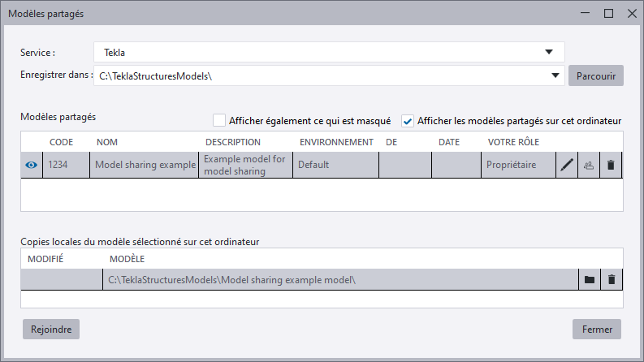The image size is (644, 362).
Task: Sort by the CODE column header
Action: [62, 142]
